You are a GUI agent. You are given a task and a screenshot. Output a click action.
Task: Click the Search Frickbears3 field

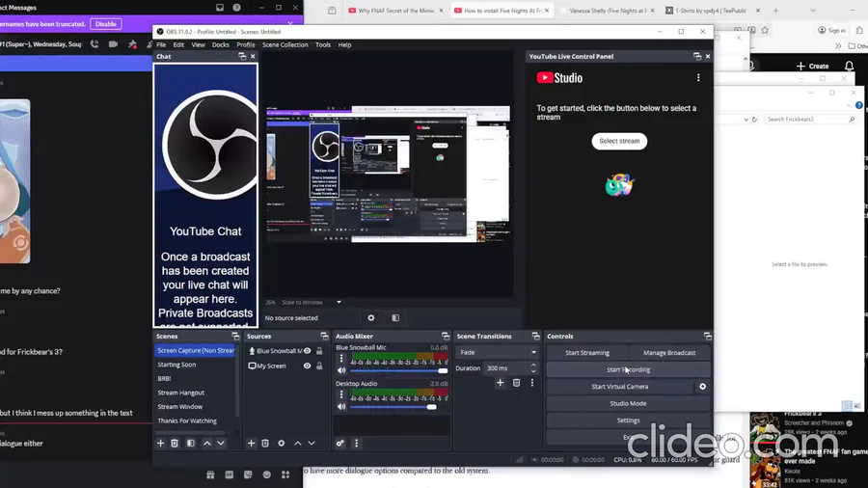[810, 119]
